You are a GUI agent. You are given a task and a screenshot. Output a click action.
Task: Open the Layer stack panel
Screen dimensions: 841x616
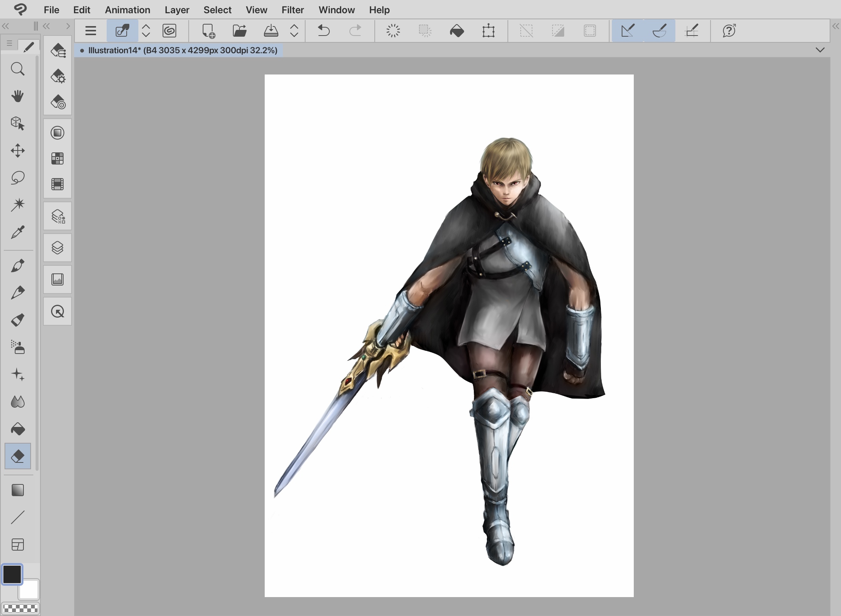click(x=57, y=248)
